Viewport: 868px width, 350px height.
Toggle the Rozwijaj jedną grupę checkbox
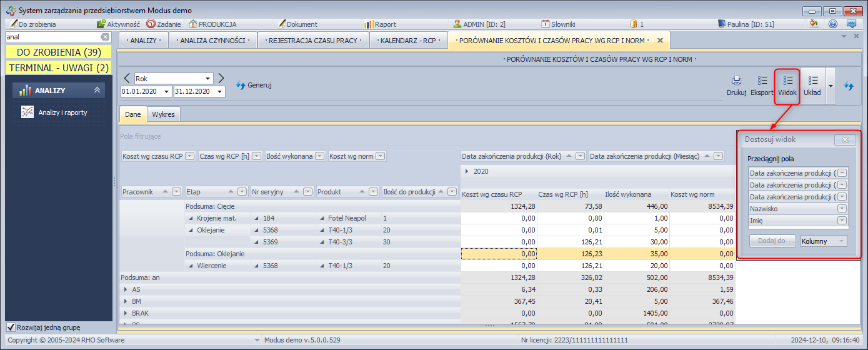coord(11,327)
